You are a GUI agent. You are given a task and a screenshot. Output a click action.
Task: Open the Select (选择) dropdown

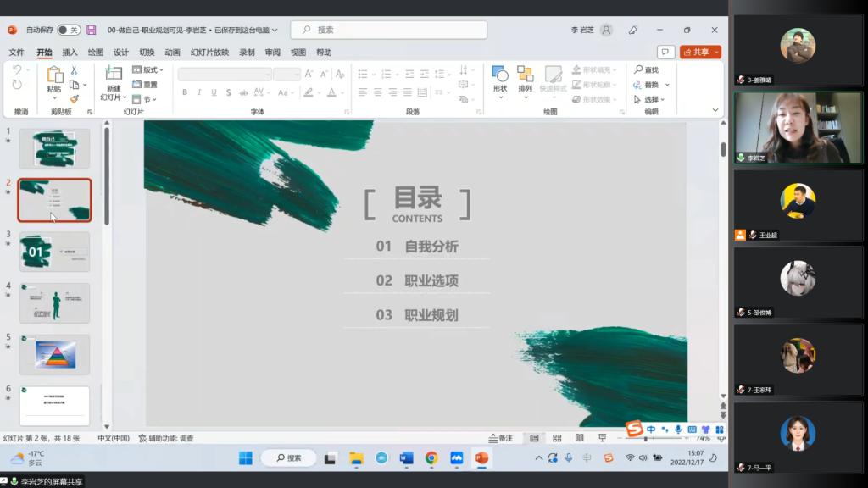(x=651, y=99)
